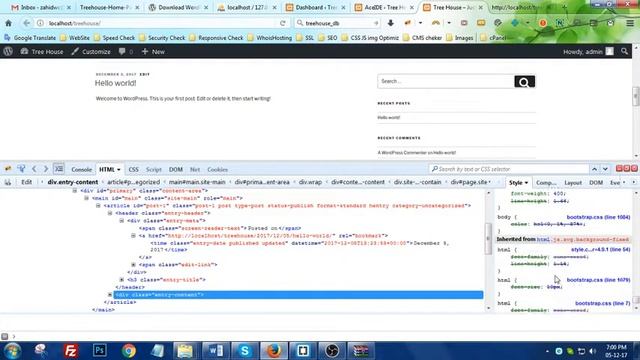The height and width of the screenshot is (360, 640).
Task: Select article#p...egorized in the breadcrumb
Action: [x=133, y=182]
